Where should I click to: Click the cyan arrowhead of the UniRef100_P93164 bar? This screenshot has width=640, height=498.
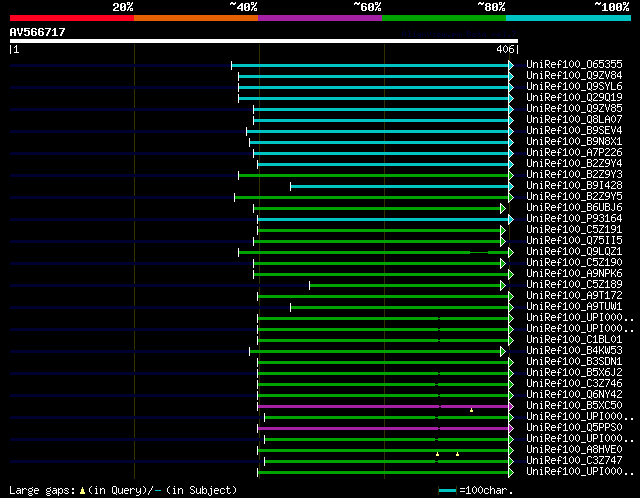[x=511, y=220]
